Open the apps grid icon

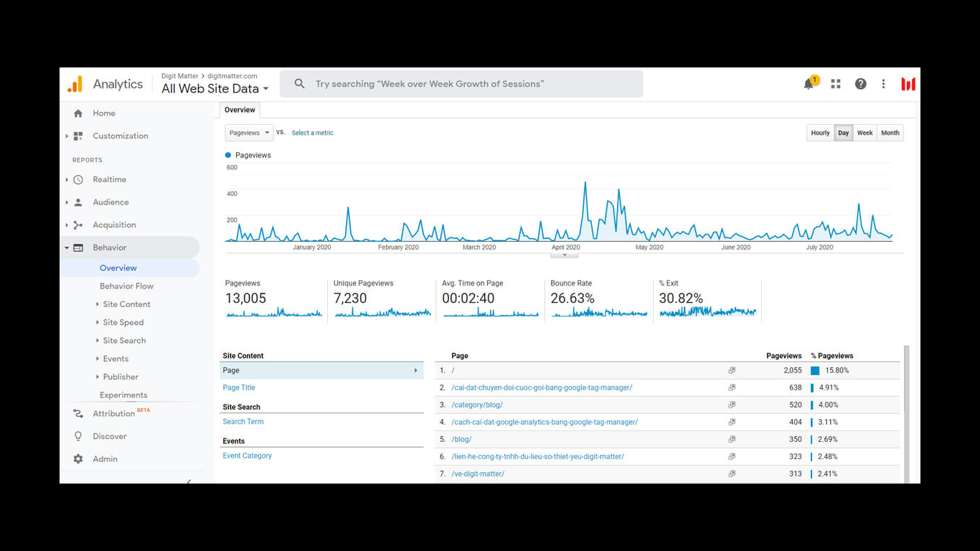point(836,84)
